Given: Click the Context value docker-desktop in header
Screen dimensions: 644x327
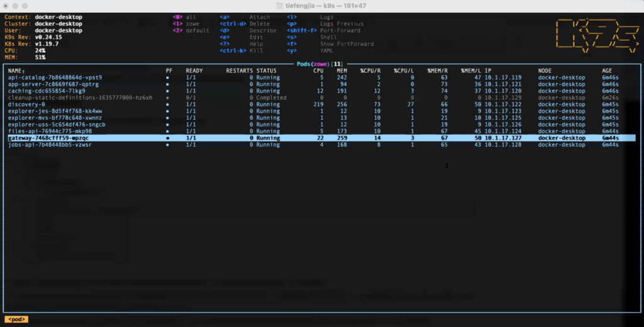Looking at the screenshot, I should point(58,17).
